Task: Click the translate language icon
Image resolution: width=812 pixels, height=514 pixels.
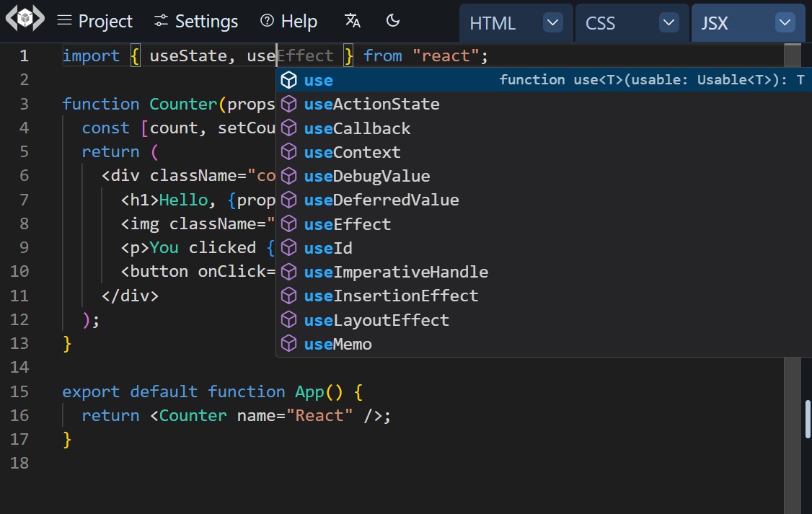Action: point(352,22)
